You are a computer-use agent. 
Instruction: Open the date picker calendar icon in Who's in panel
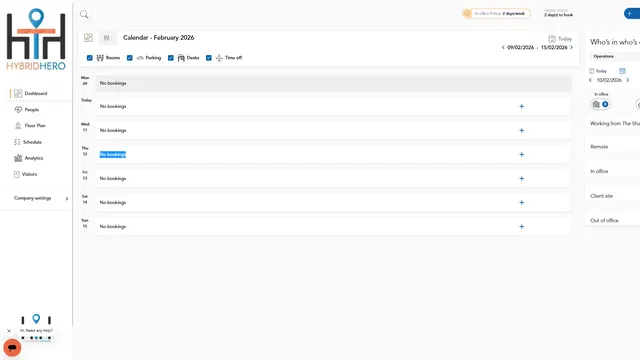(x=622, y=71)
